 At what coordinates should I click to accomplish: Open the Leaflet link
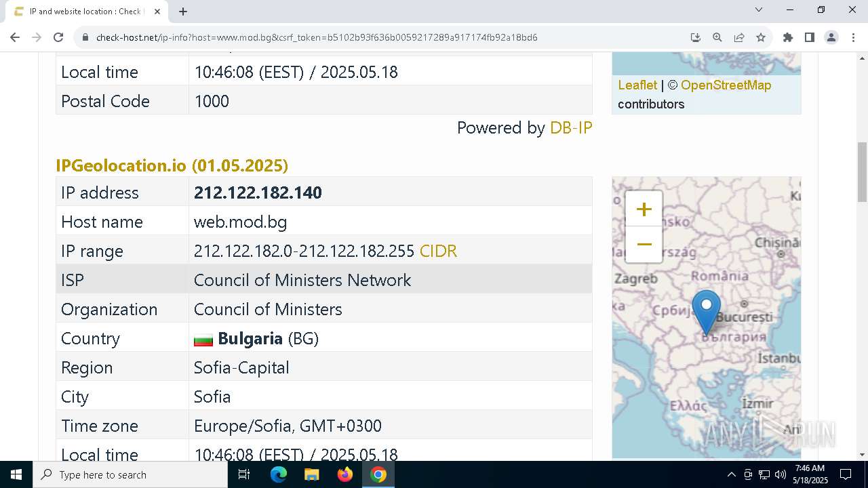(637, 85)
